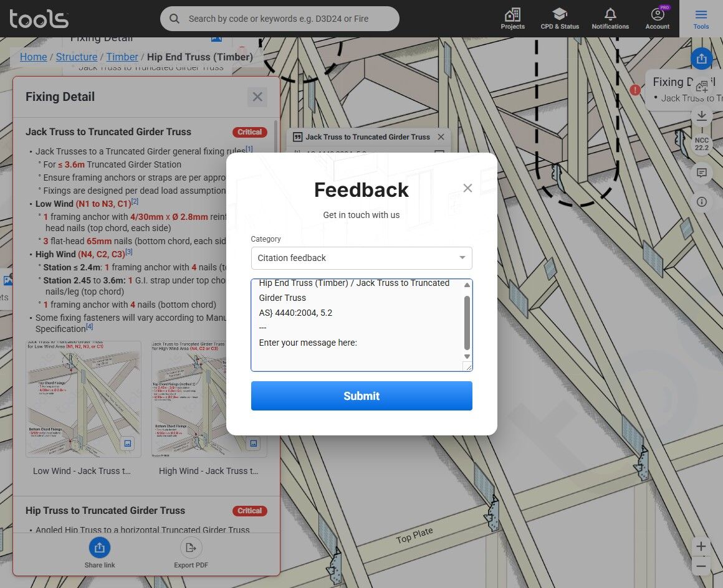Expand image icon on High Wind thumbnail
Viewport: 723px width, 588px height.
pos(253,443)
